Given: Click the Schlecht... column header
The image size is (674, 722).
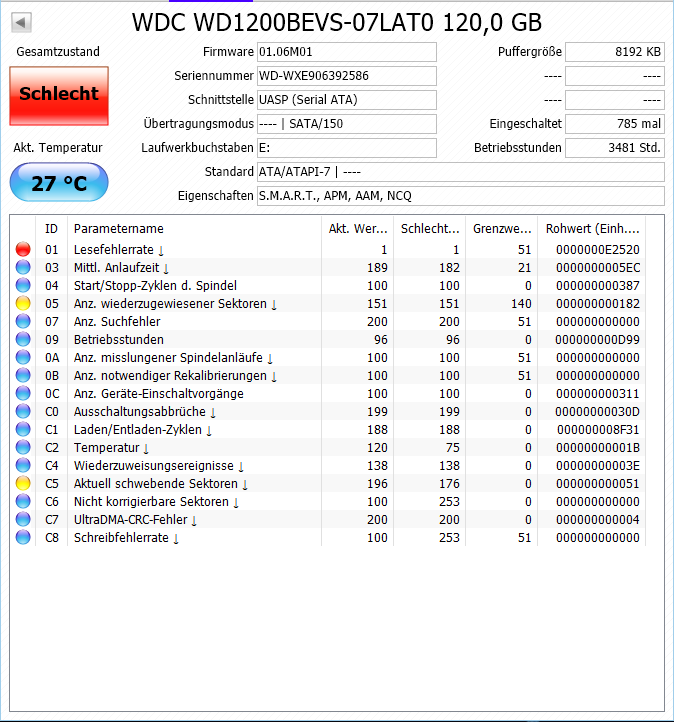Looking at the screenshot, I should pyautogui.click(x=430, y=228).
